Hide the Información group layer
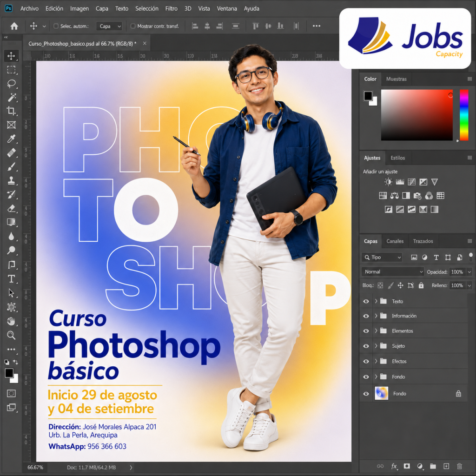Screen dimensions: 476x476 point(366,316)
